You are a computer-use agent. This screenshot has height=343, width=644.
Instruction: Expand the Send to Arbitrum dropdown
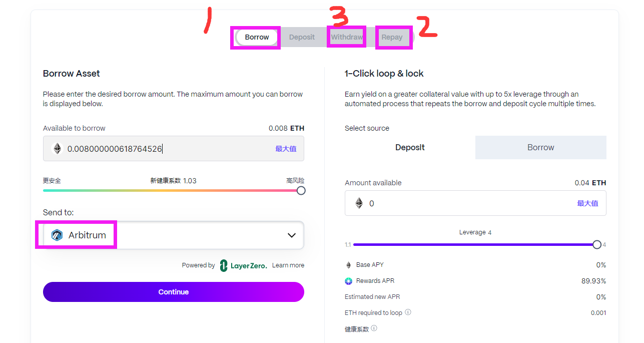click(x=174, y=235)
